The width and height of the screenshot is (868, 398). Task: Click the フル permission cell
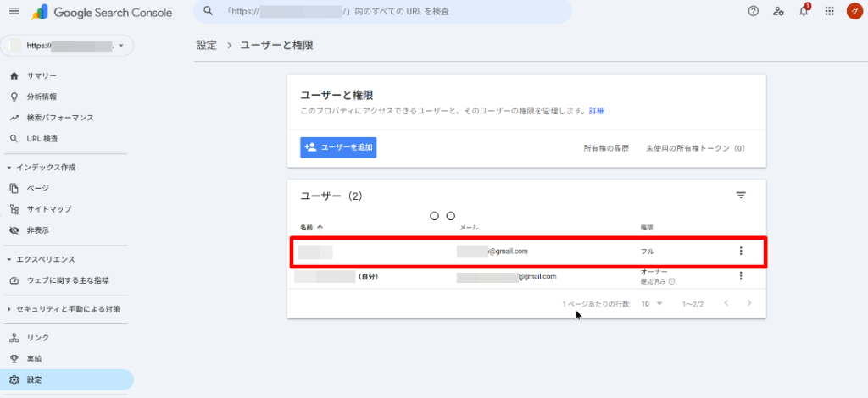tap(647, 252)
